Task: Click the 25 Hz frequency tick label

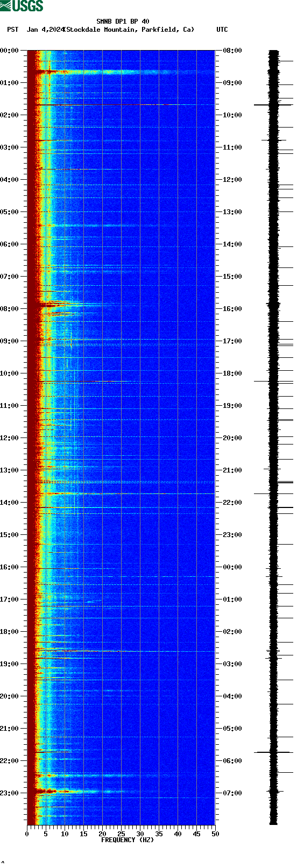Action: tap(121, 834)
